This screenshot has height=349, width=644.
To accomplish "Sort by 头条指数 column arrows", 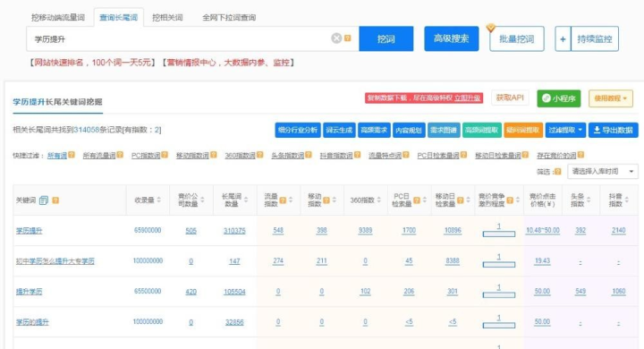I will point(589,200).
